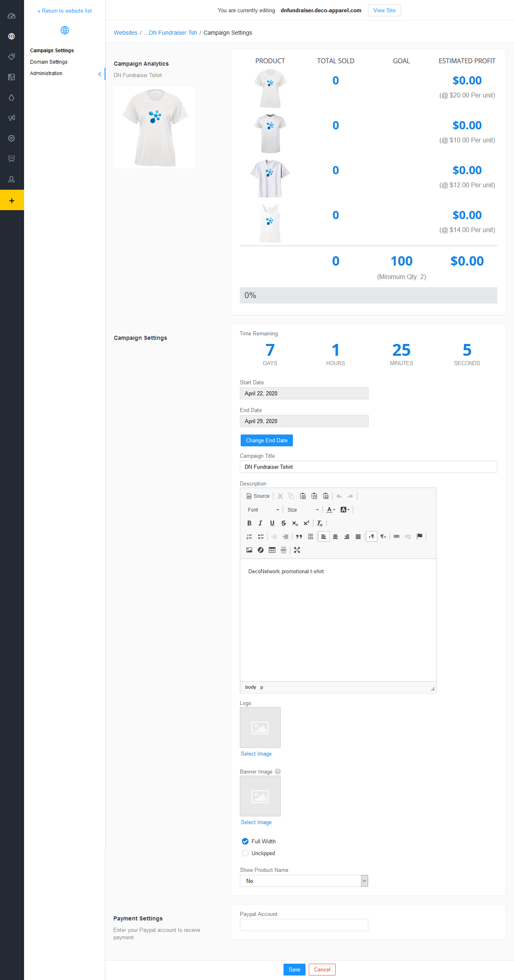Toggle superscript in description editor
This screenshot has height=980, width=514.
click(x=306, y=523)
